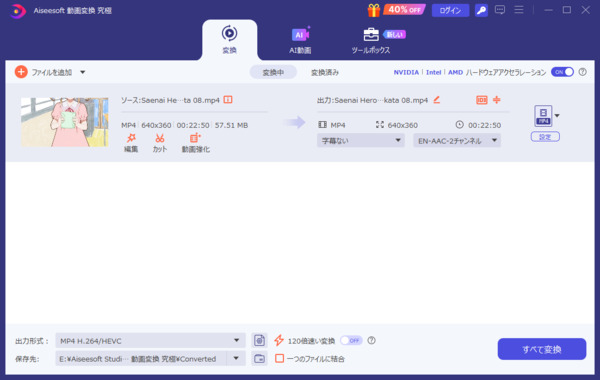
Task: Click the gift box icon
Action: [x=373, y=10]
